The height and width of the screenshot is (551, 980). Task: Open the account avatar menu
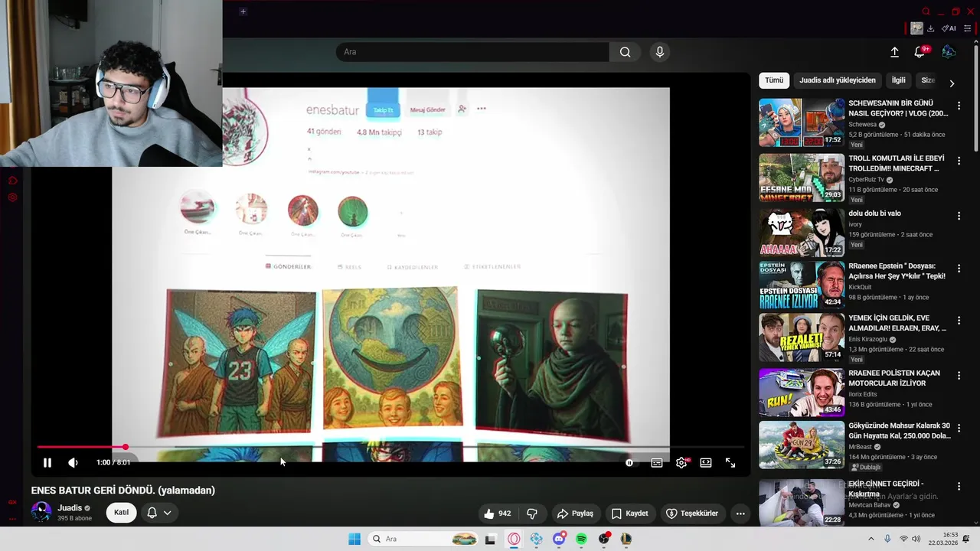pos(949,52)
